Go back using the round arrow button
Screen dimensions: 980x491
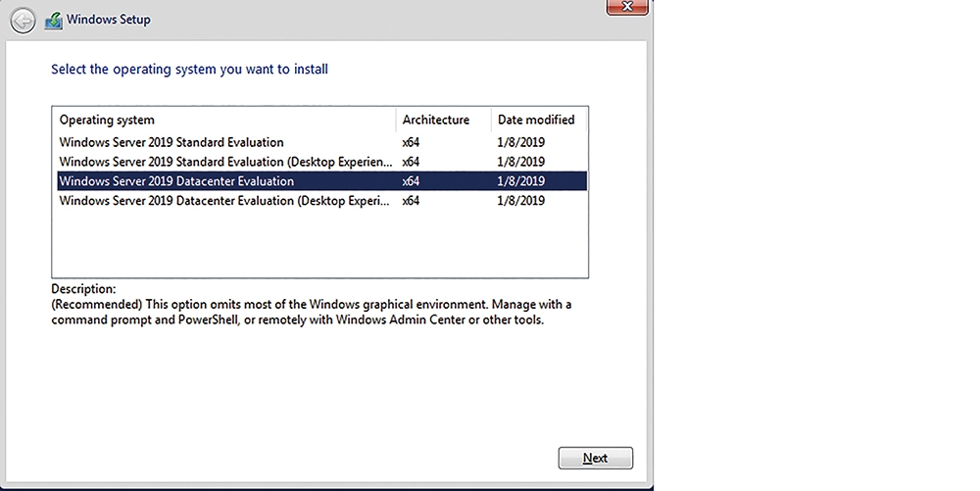23,22
